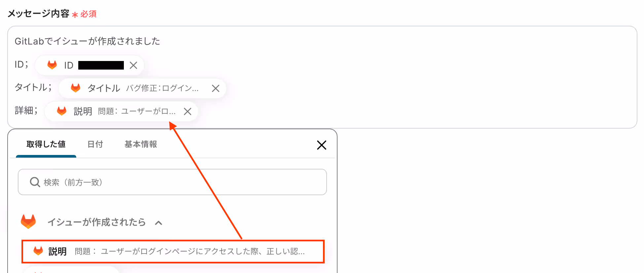Click GitLab icon in ID chip

click(x=52, y=65)
